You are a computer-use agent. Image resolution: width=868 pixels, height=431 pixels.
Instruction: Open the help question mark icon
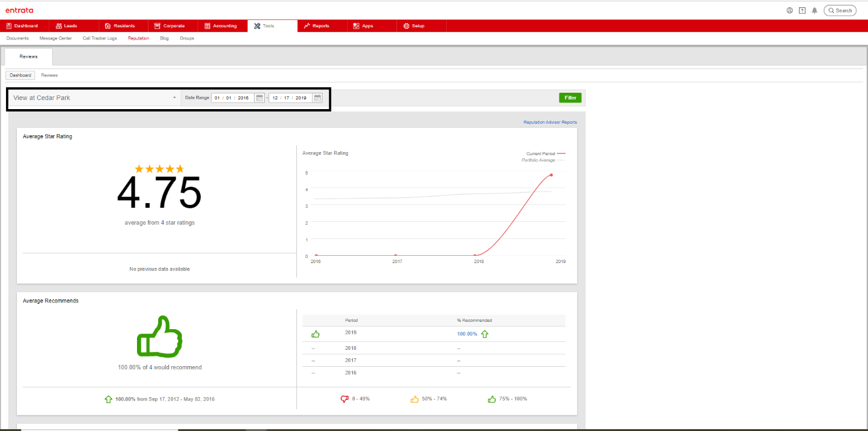click(x=802, y=10)
